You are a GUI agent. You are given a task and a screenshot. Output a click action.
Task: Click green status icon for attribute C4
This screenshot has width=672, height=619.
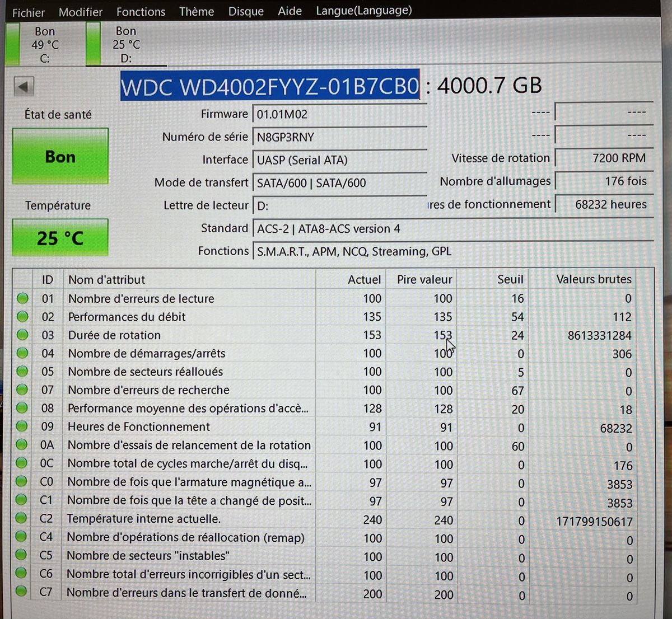pos(21,537)
